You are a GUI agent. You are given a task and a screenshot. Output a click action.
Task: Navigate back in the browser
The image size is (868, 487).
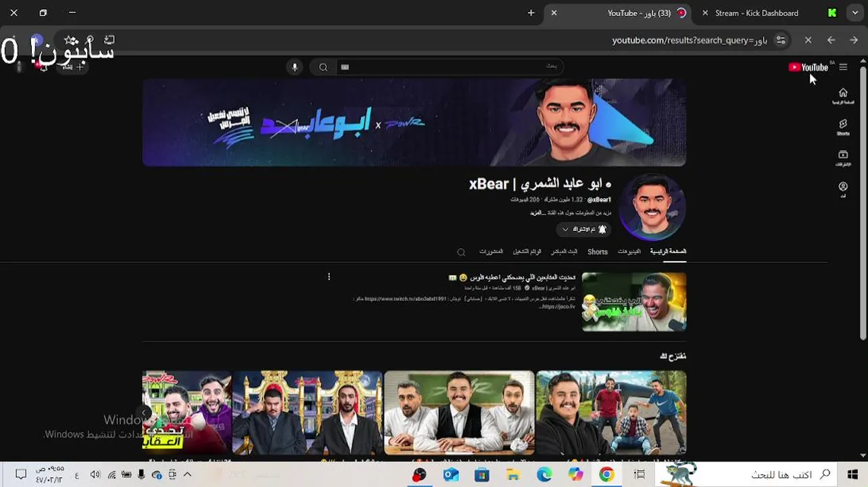coord(831,41)
